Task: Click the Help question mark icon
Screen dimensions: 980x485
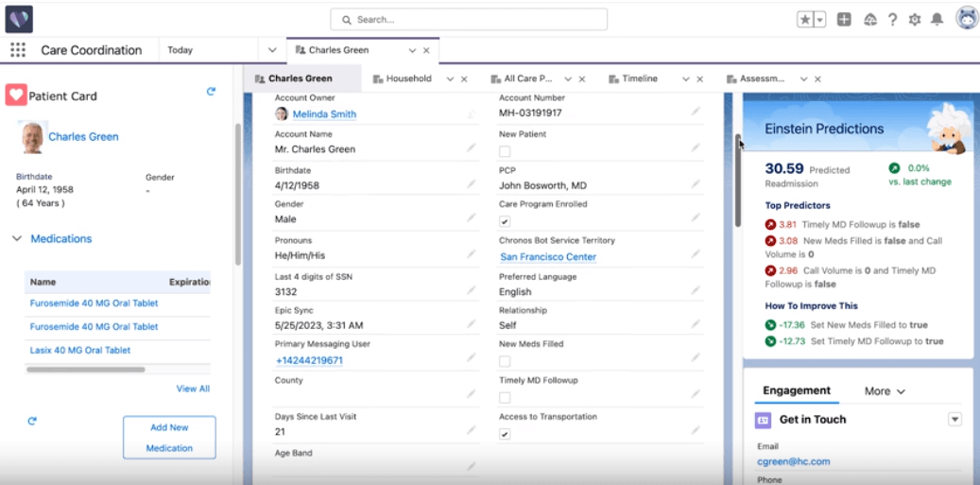Action: click(892, 19)
